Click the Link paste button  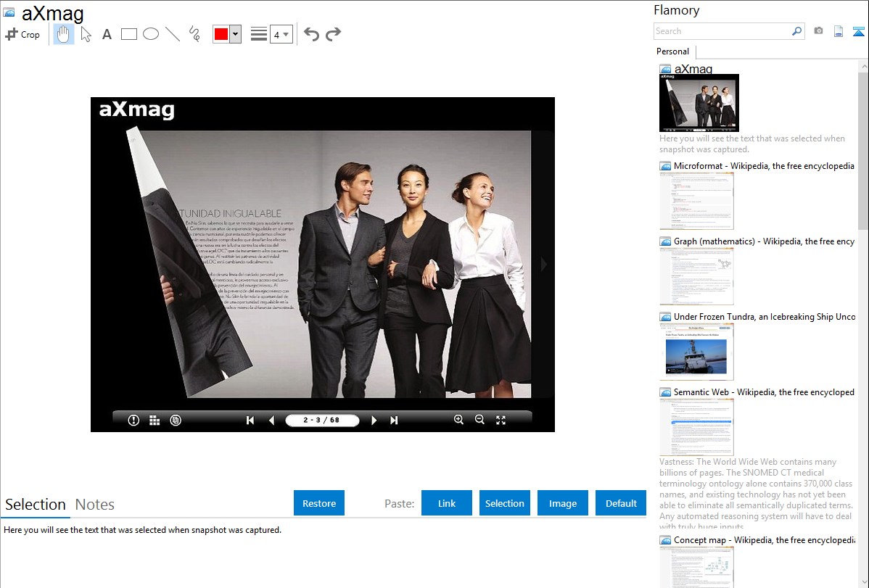point(447,503)
